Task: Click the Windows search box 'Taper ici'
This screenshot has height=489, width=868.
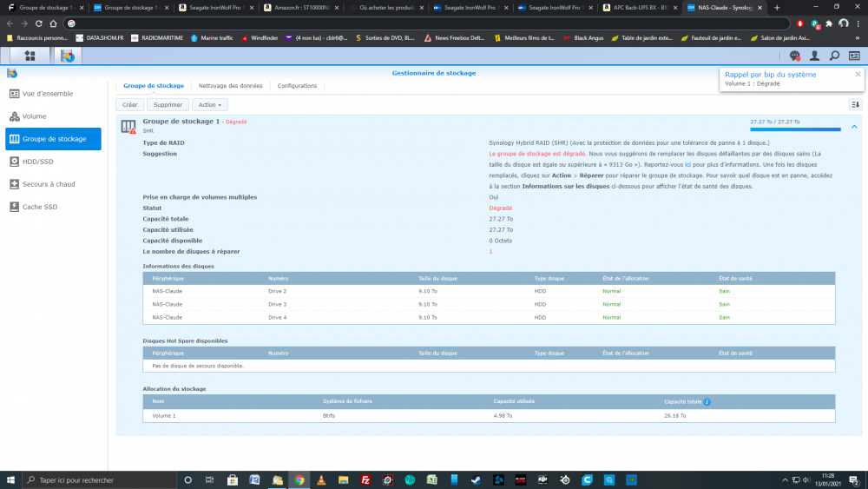Action: [x=95, y=479]
